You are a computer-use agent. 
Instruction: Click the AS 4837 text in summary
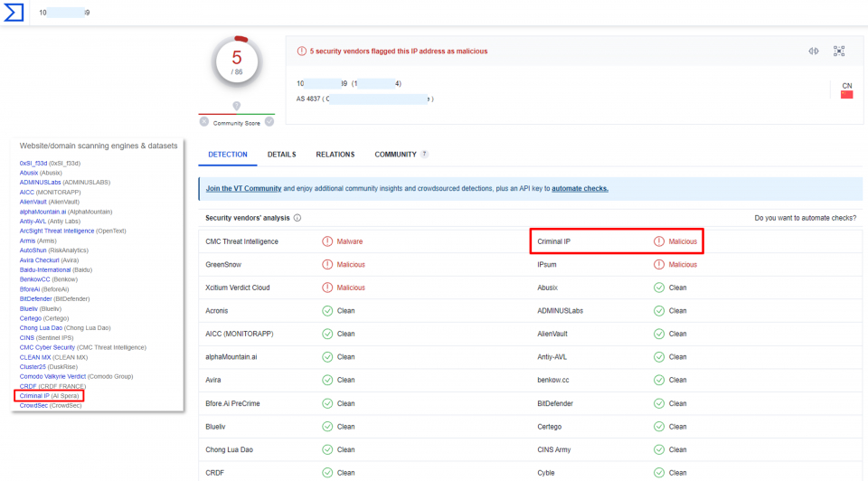tap(308, 99)
